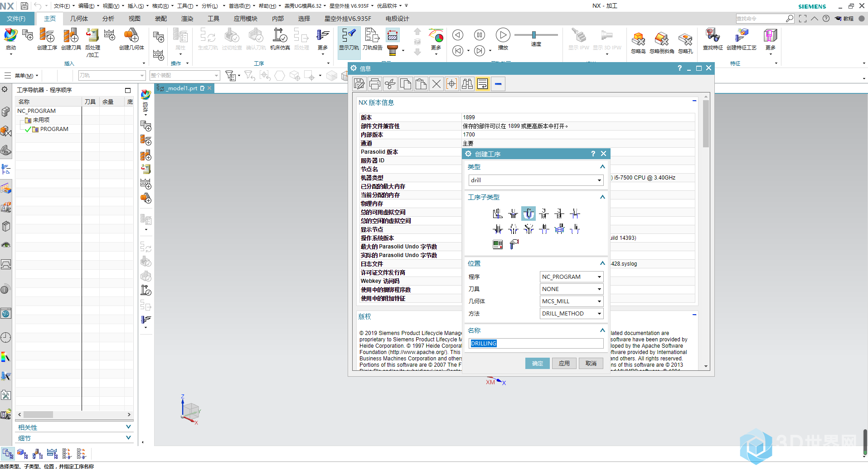Select the highlighted Drilling subtype icon
Image resolution: width=868 pixels, height=471 pixels.
529,214
